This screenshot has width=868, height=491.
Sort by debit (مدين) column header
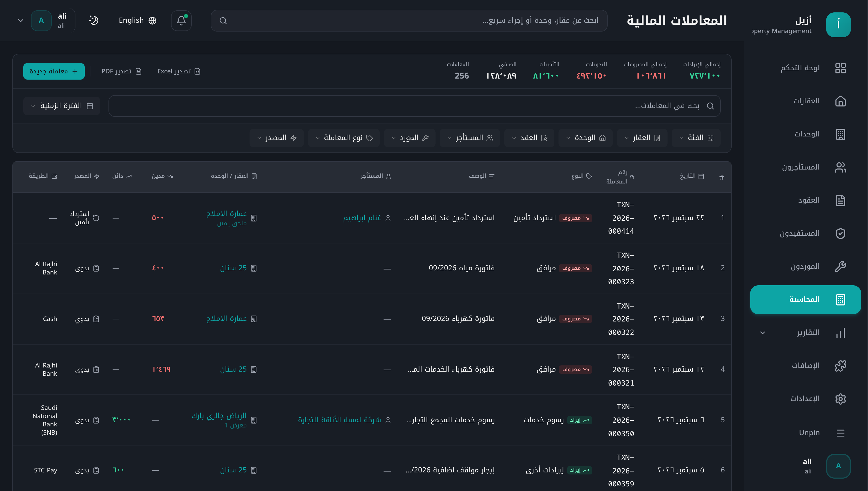click(162, 176)
